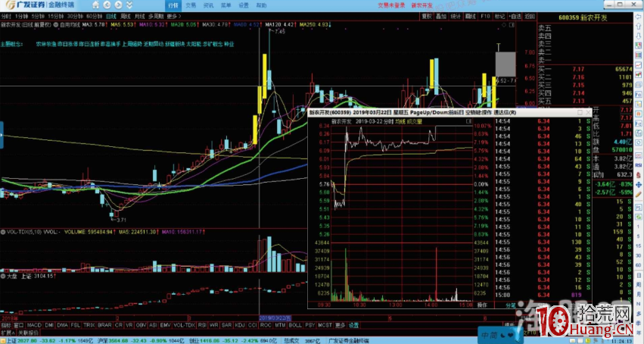Screen dimensions: 644x344
Task: Add stock via +自选 button
Action: tap(515, 17)
